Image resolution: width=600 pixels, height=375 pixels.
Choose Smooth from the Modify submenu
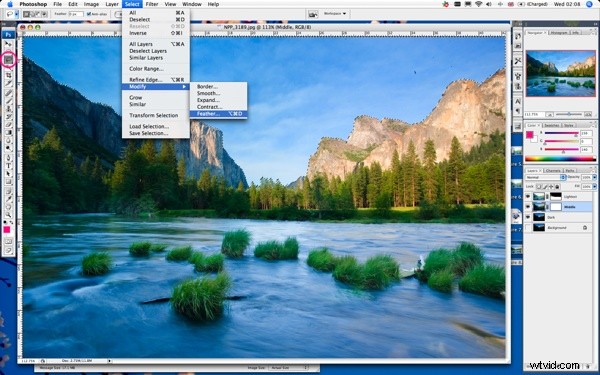click(218, 93)
